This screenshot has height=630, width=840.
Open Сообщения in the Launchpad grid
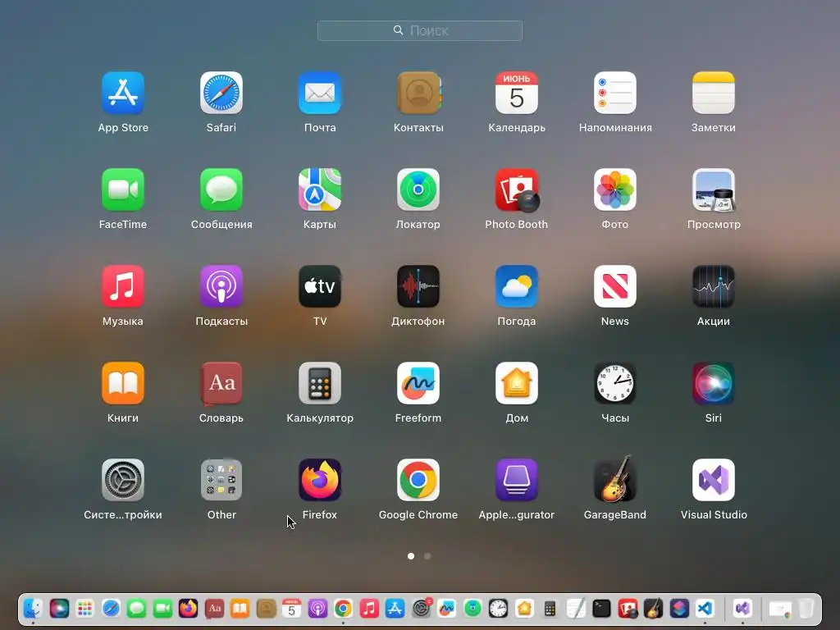coord(221,190)
